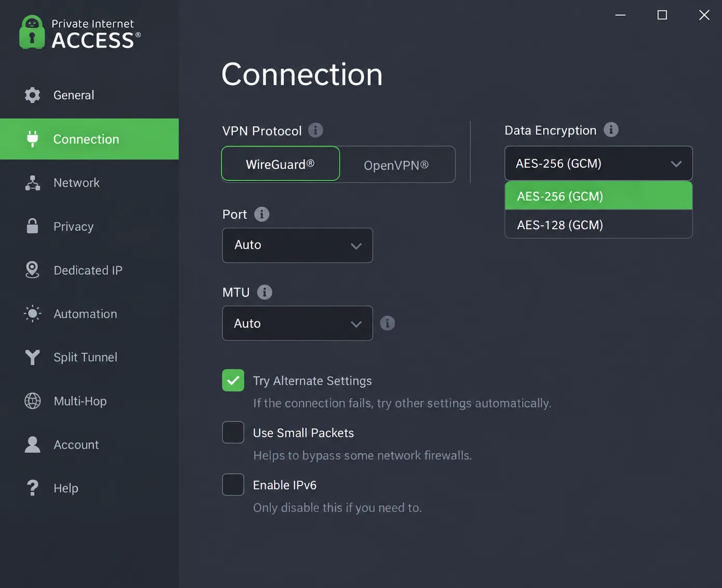Click the Network nodes icon
722x588 pixels.
(32, 183)
